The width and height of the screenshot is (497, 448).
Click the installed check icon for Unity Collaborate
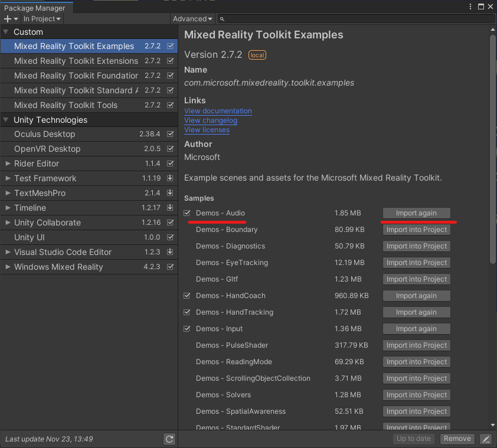tap(170, 223)
